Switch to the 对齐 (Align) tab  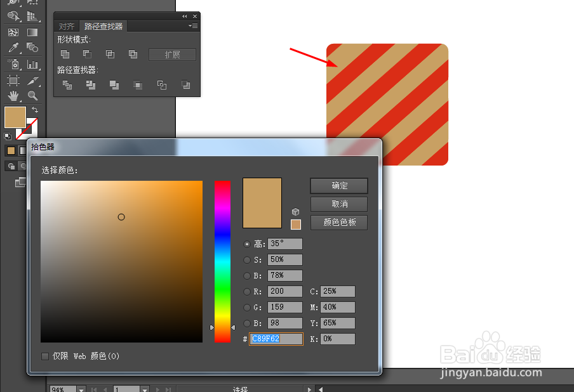pyautogui.click(x=67, y=27)
